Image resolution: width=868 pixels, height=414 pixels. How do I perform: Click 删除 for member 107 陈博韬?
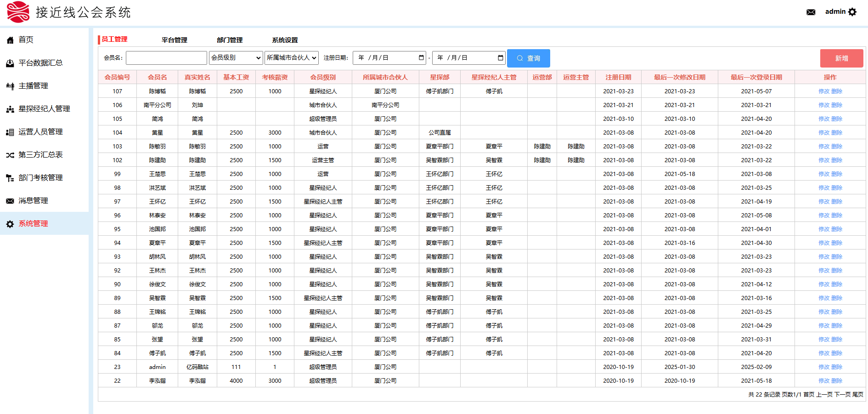point(837,91)
